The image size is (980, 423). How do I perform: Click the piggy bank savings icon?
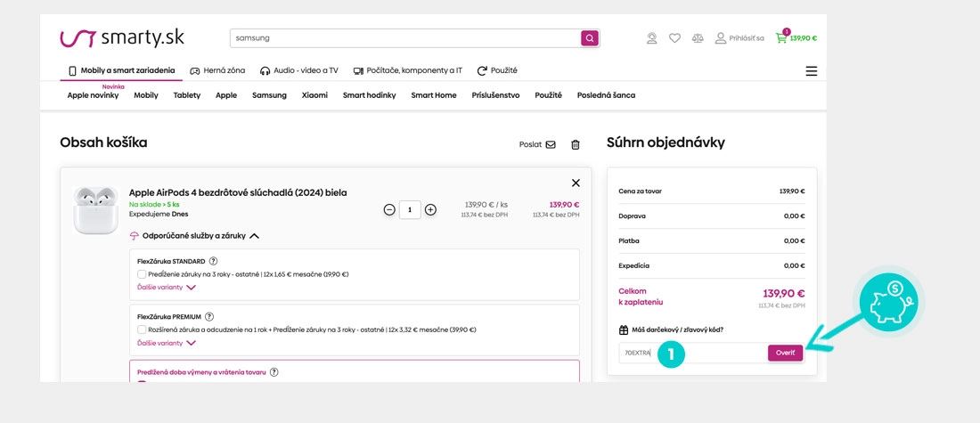889,303
